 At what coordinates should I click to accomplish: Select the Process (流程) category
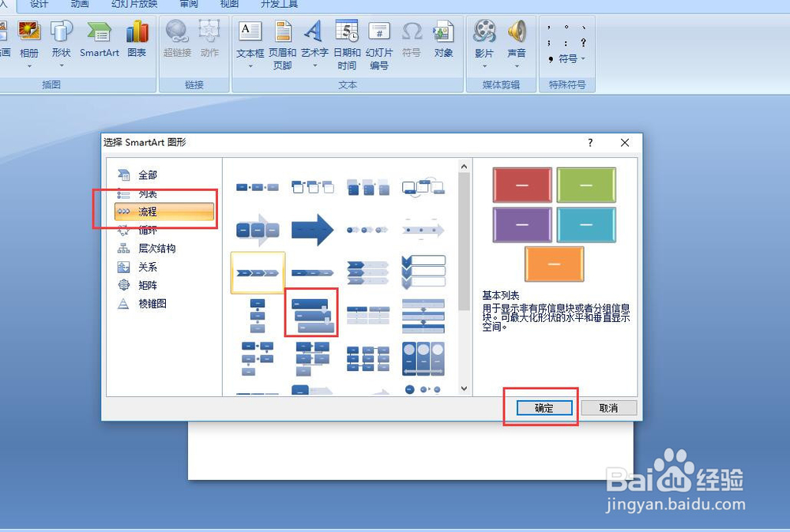pyautogui.click(x=164, y=212)
